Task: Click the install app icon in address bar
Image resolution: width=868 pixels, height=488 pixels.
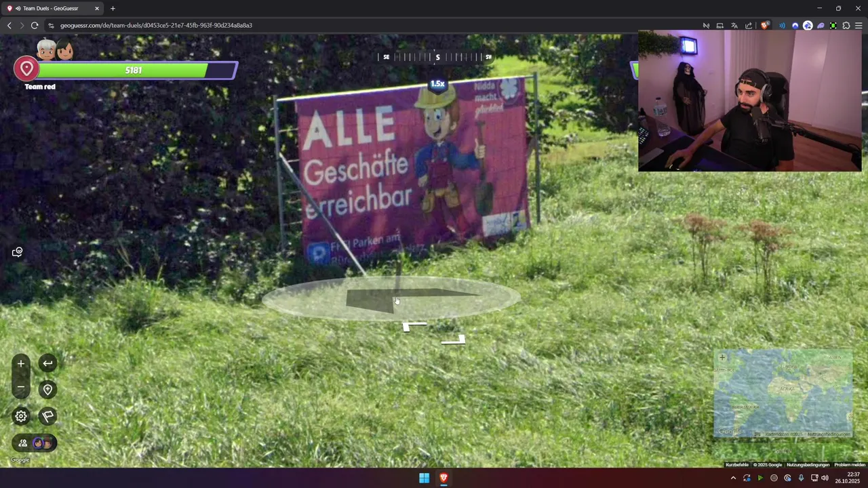Action: click(x=719, y=26)
